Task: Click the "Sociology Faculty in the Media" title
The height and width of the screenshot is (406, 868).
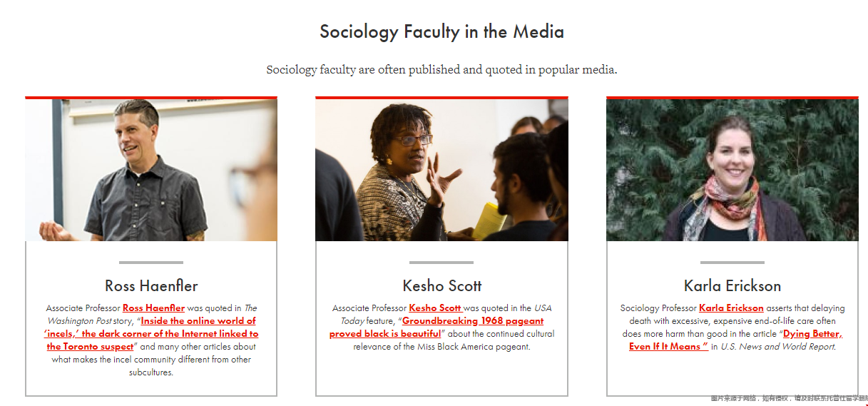Action: (441, 32)
